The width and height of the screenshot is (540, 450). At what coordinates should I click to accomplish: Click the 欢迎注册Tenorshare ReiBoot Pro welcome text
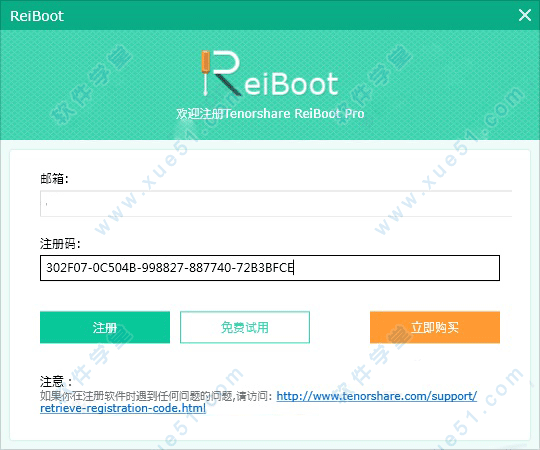tap(270, 114)
